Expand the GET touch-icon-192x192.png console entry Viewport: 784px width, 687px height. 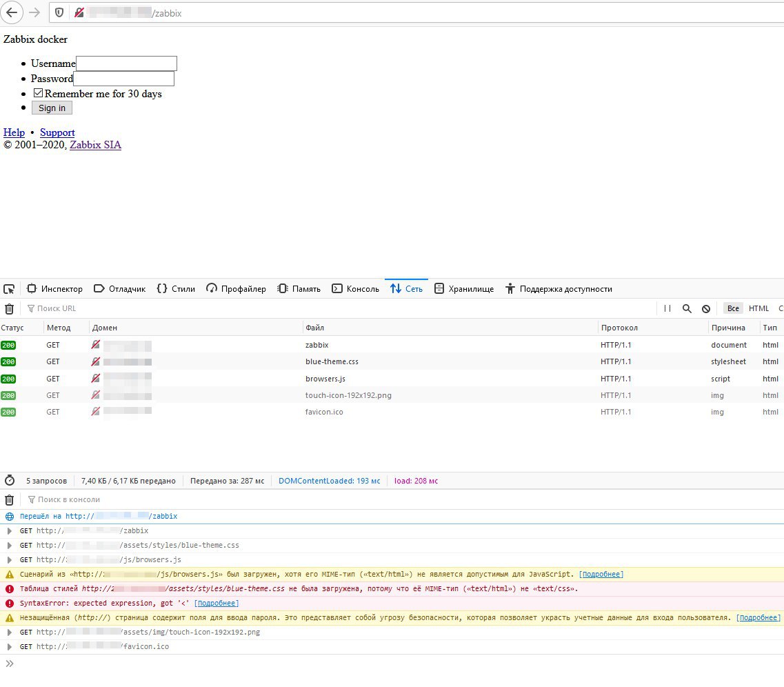(10, 633)
